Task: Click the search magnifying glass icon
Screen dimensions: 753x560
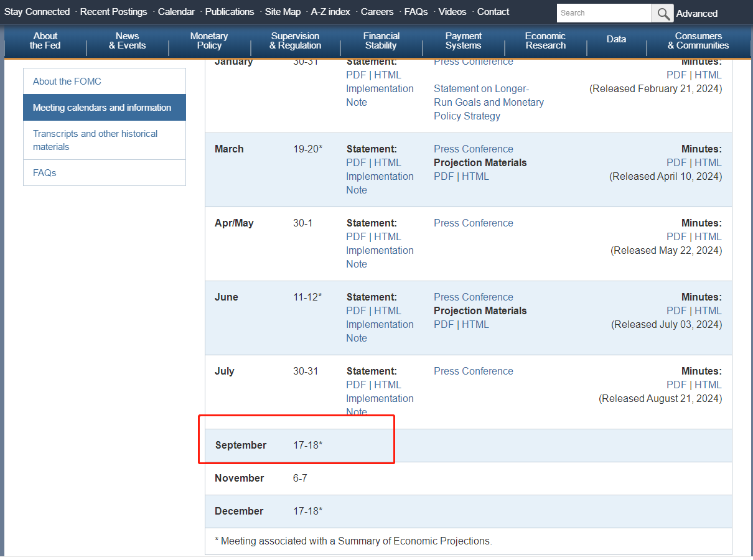Action: pos(663,13)
